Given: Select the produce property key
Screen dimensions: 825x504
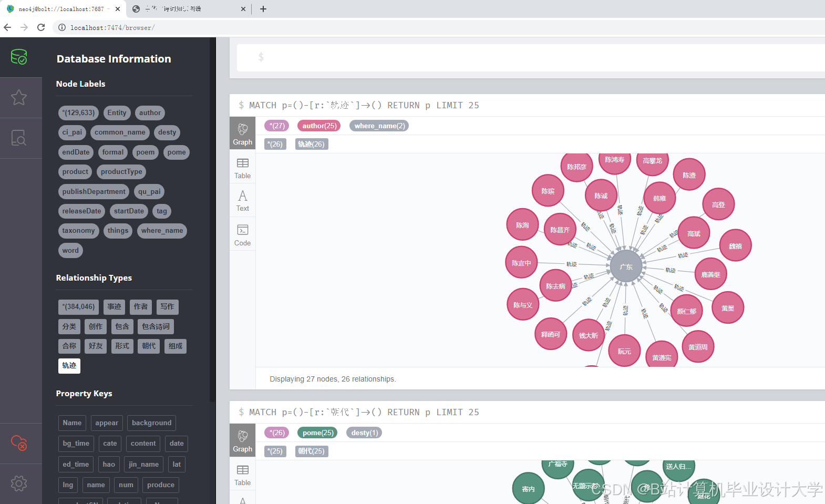Looking at the screenshot, I should pyautogui.click(x=160, y=485).
